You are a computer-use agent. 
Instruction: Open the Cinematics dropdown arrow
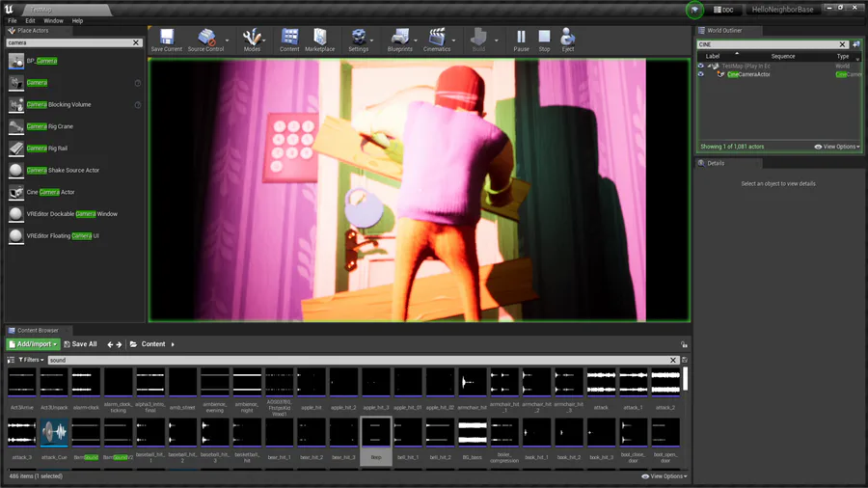click(454, 41)
